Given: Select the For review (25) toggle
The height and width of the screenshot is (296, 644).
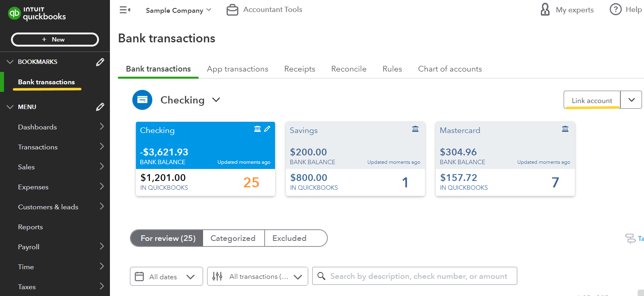Looking at the screenshot, I should click(x=167, y=238).
